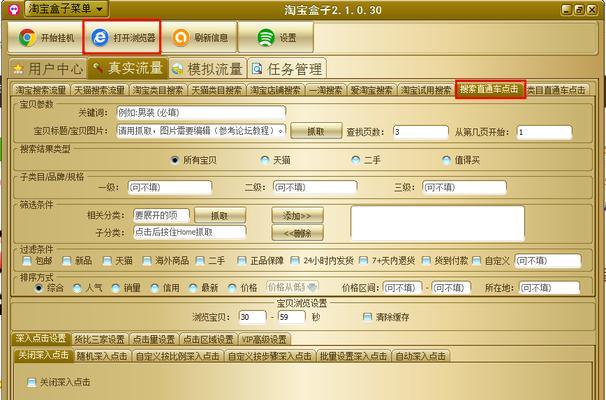
Task: Open the 点击区域设置 tab
Action: click(208, 339)
